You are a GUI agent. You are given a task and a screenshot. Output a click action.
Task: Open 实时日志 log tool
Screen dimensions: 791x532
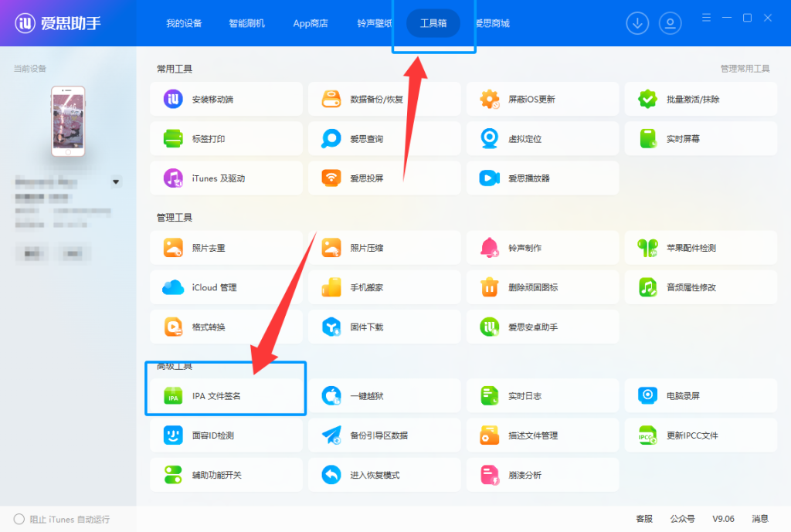click(x=542, y=396)
